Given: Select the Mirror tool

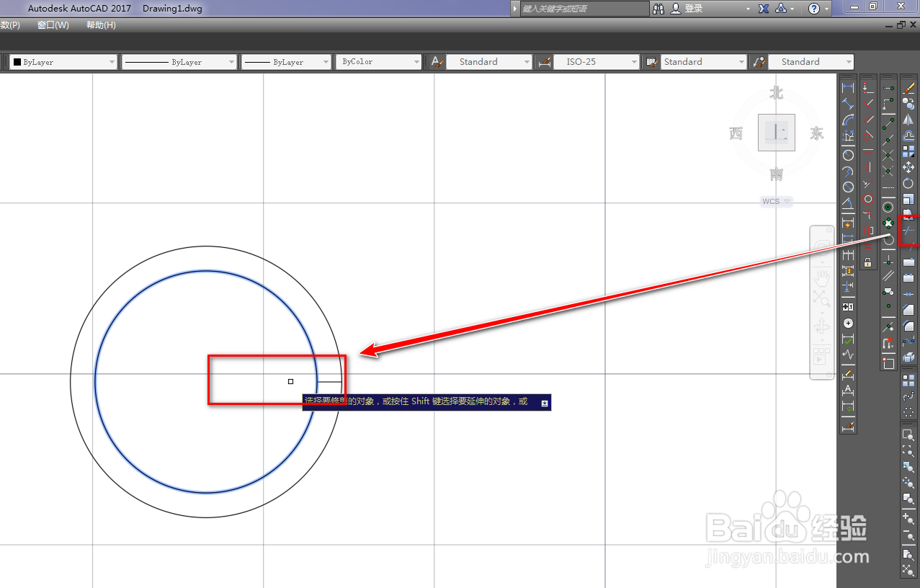Looking at the screenshot, I should click(x=908, y=120).
